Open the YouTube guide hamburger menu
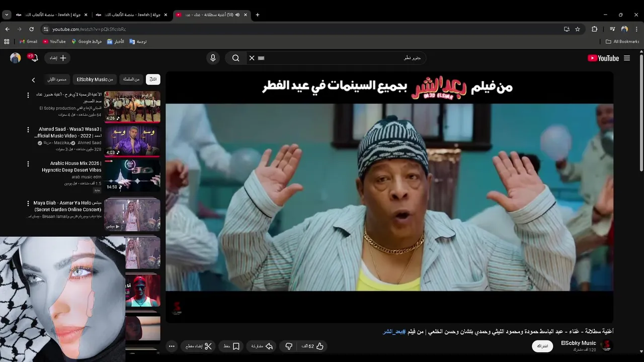This screenshot has height=362, width=644. 627,58
